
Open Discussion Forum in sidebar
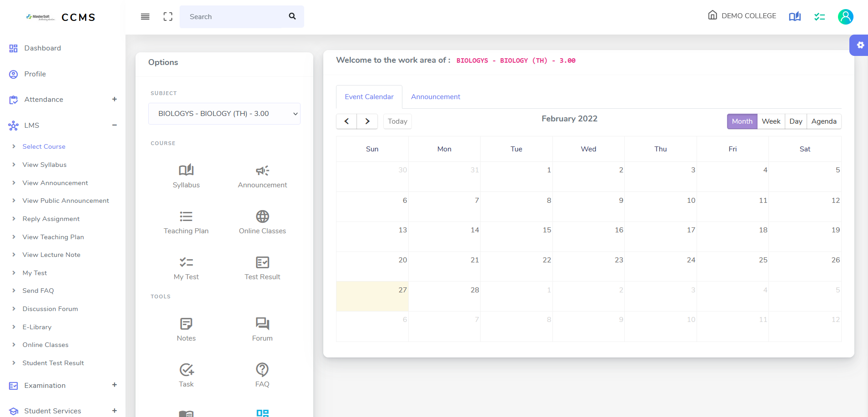coord(50,309)
